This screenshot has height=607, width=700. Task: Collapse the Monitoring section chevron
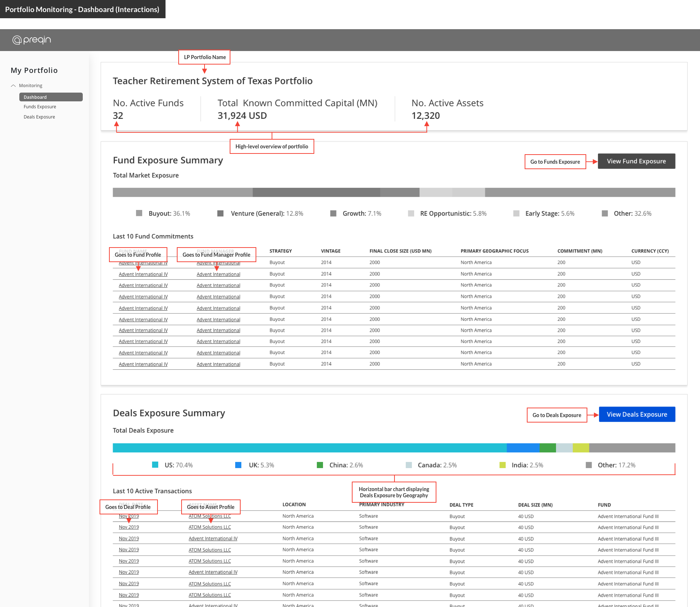13,86
